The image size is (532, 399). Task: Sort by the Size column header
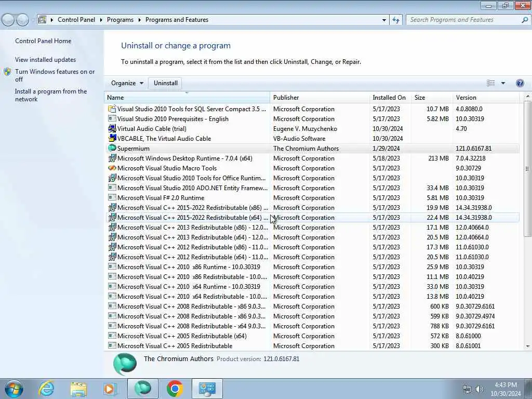click(x=432, y=97)
